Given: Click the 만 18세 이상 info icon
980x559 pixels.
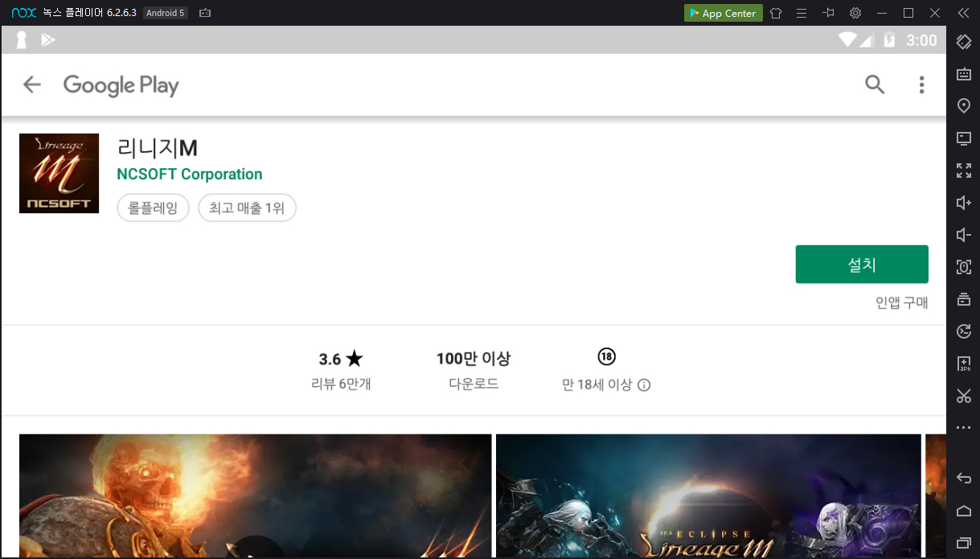Looking at the screenshot, I should point(644,385).
